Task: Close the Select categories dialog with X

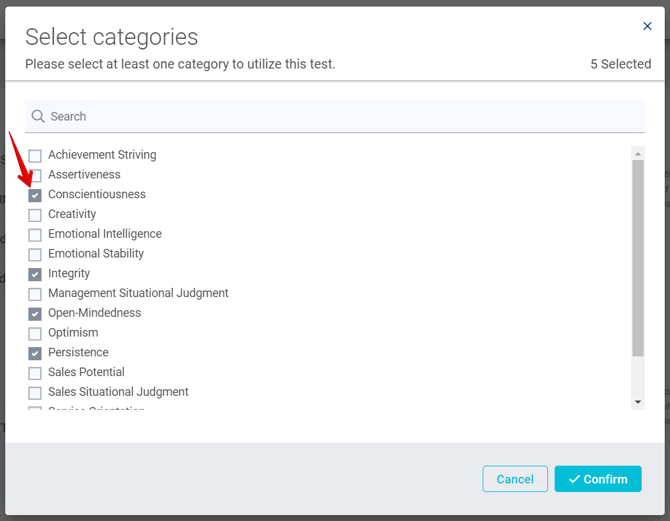Action: tap(647, 26)
